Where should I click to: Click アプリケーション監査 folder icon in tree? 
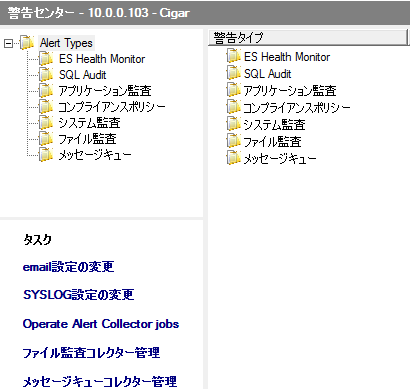(x=46, y=91)
